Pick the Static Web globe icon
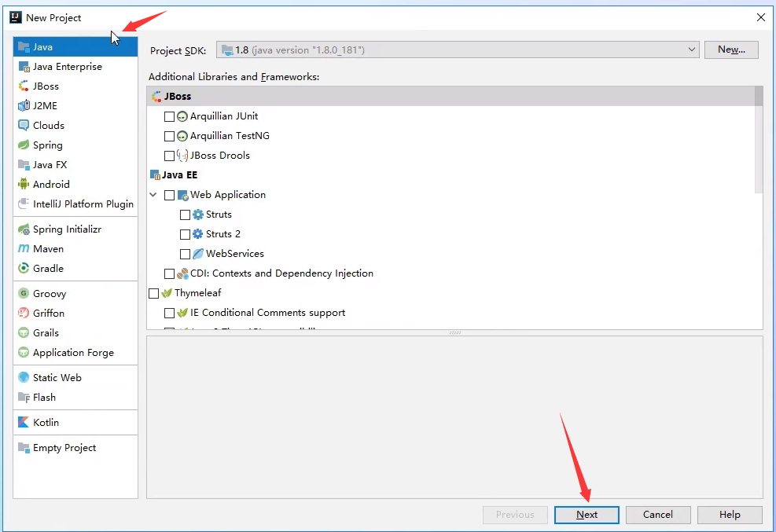 [x=24, y=378]
